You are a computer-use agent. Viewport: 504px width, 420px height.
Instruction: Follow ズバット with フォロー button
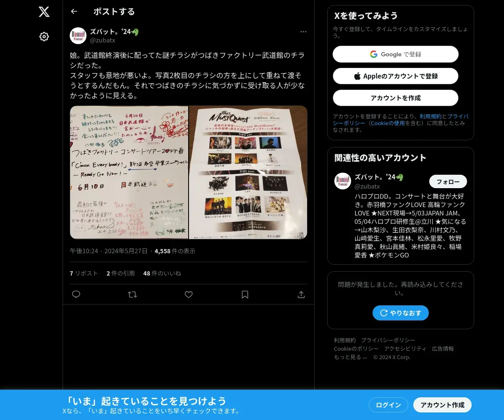tap(448, 181)
